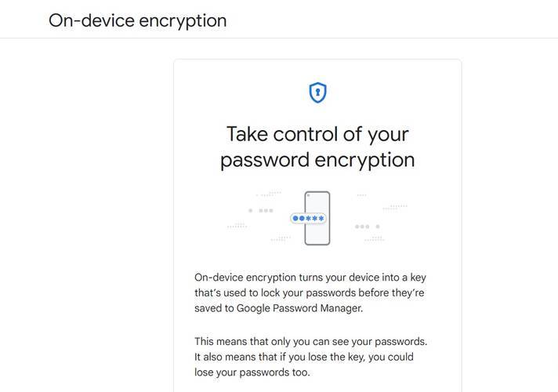Click the masked password bubble on phone
This screenshot has width=558, height=392.
(308, 218)
